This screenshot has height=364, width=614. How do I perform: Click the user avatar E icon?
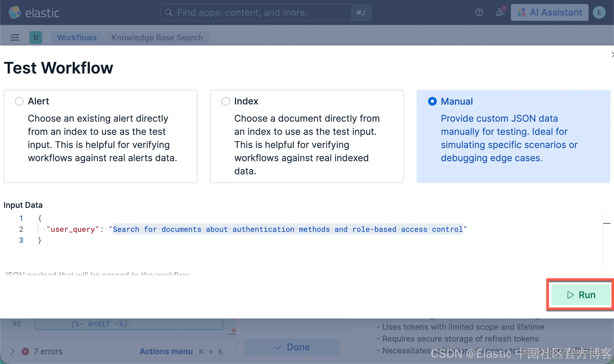pyautogui.click(x=599, y=12)
